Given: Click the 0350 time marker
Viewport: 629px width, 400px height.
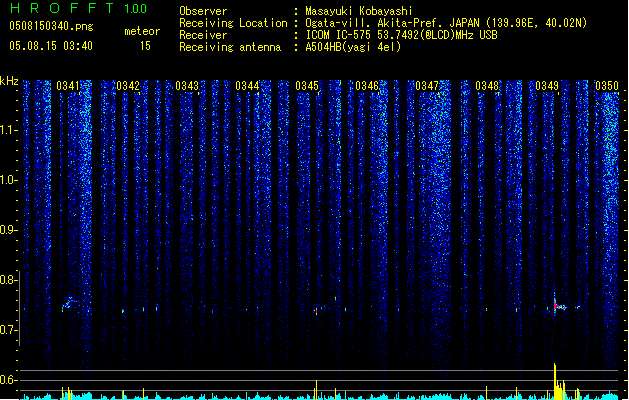Looking at the screenshot, I should click(x=607, y=86).
